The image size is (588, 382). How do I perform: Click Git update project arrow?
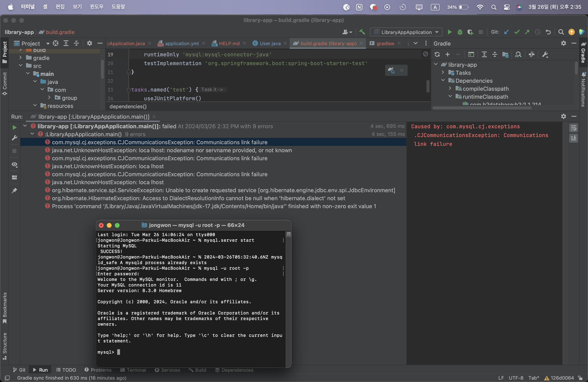pos(506,32)
